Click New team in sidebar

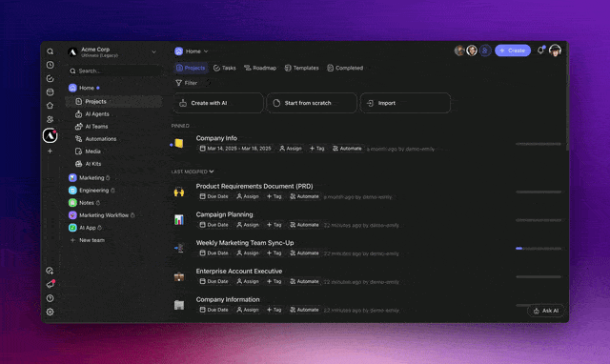(88, 240)
